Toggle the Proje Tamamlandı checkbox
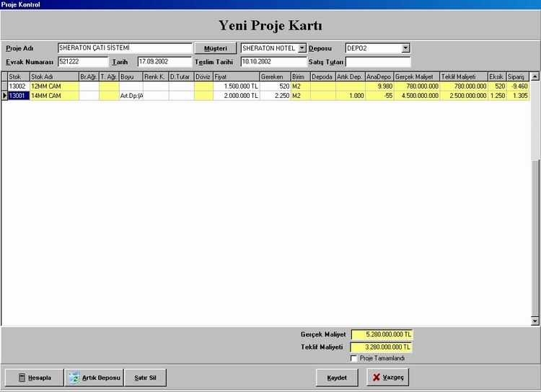The width and height of the screenshot is (541, 392). pyautogui.click(x=354, y=358)
